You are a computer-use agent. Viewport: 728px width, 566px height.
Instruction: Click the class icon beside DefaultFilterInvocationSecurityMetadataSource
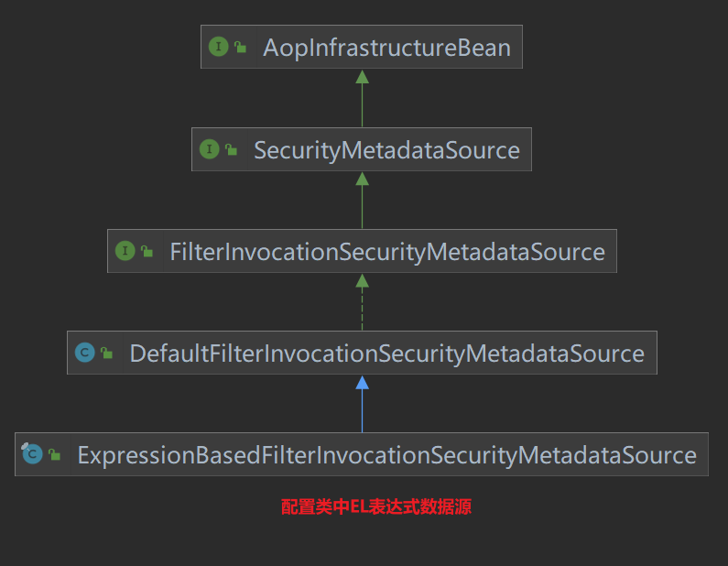pyautogui.click(x=85, y=353)
